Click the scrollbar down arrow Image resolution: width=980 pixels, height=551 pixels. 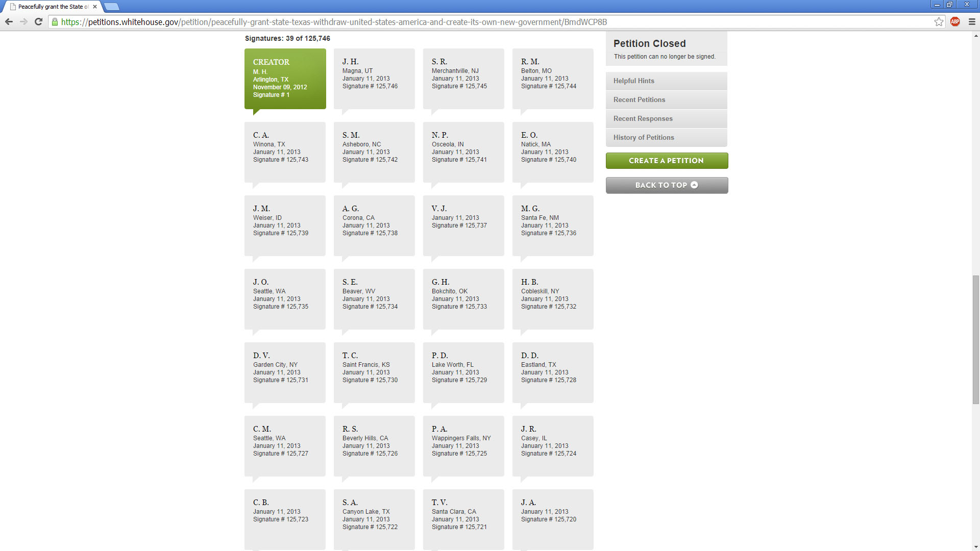click(976, 547)
